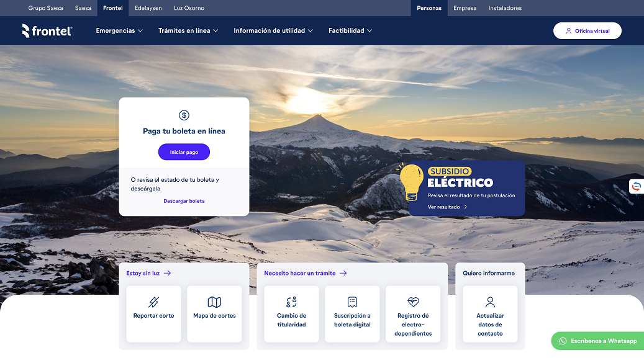Screen dimensions: 644x358
Task: Go to the Saesa site tab
Action: [83, 8]
